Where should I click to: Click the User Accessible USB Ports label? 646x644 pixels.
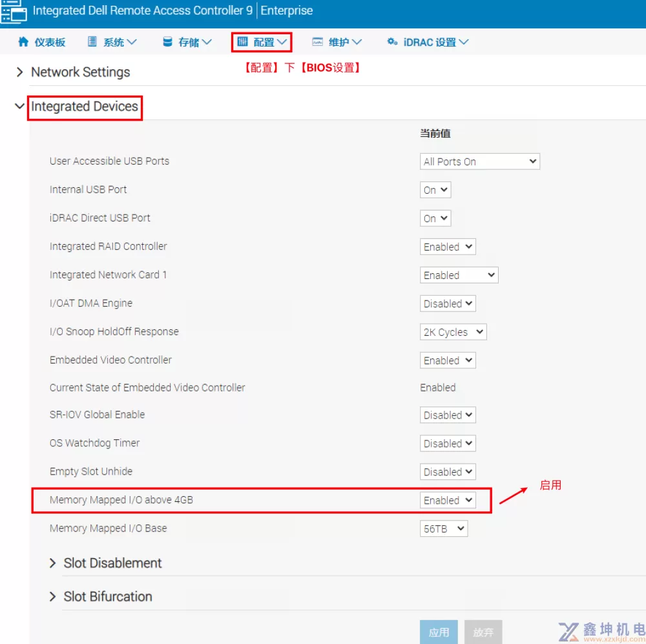(x=109, y=161)
